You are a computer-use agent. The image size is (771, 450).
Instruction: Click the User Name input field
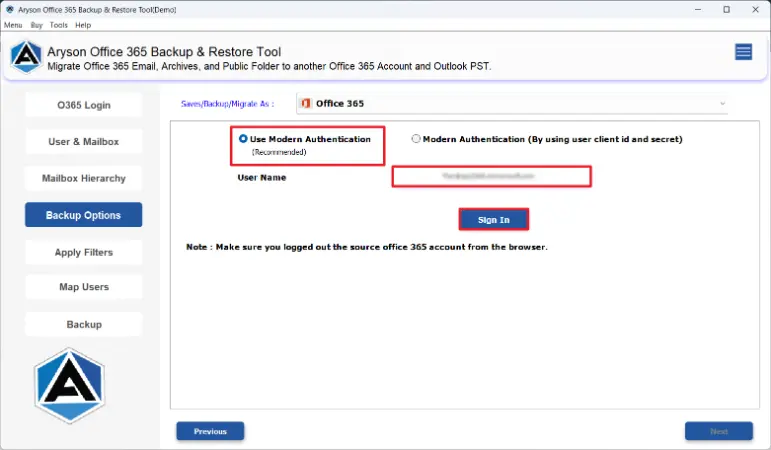pos(492,176)
